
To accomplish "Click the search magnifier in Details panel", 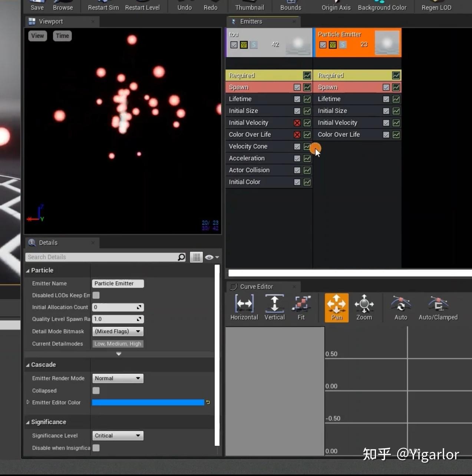I will 181,257.
